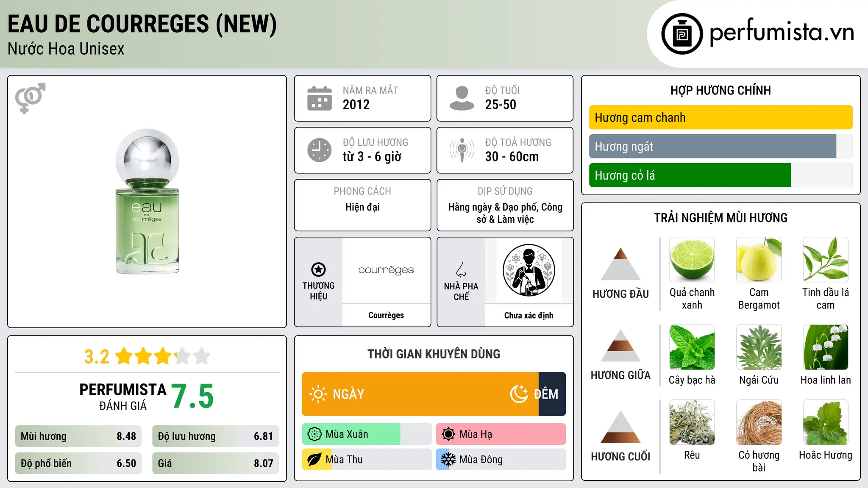Click the Courrèges brand logo image
Screen dimensions: 868x488
pos(386,270)
